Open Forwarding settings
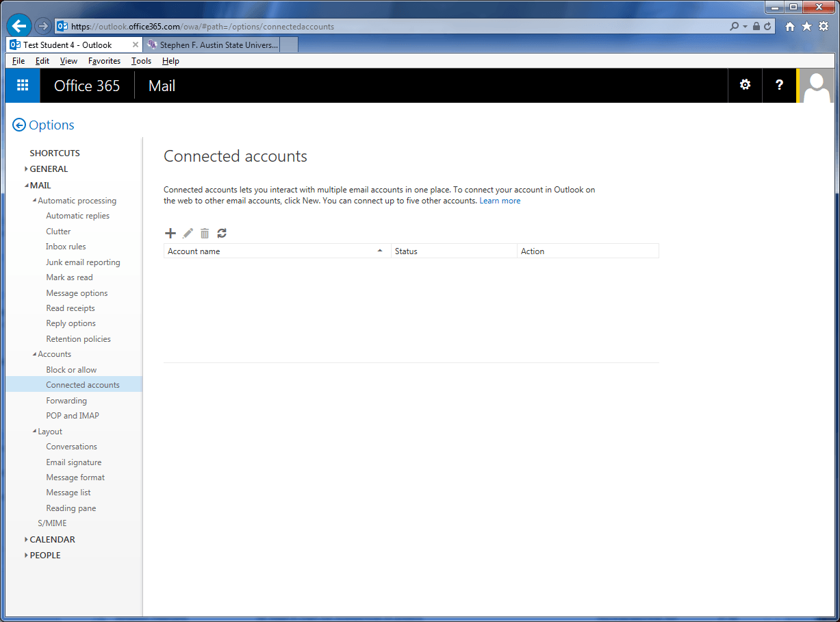Image resolution: width=840 pixels, height=622 pixels. 66,401
